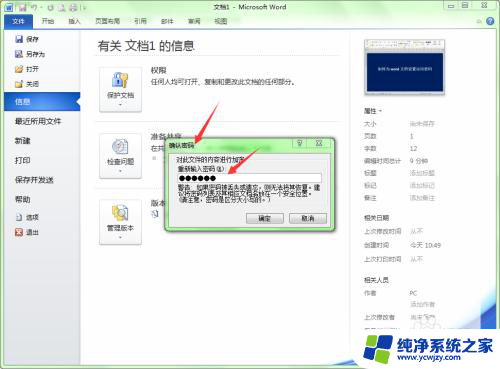Click 打开 (Open) in the backstage menu

click(27, 69)
